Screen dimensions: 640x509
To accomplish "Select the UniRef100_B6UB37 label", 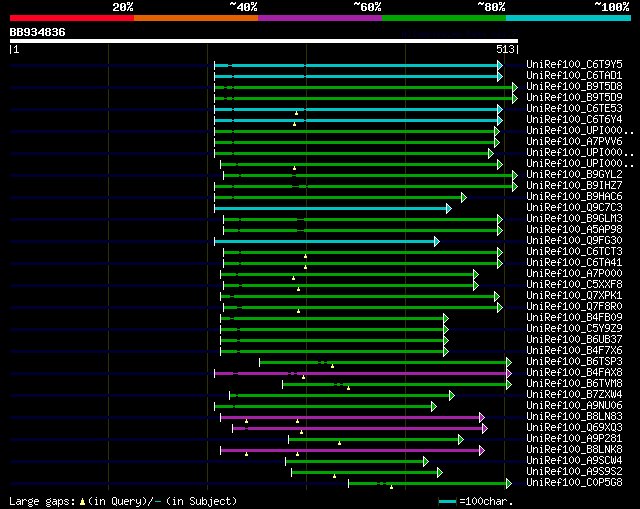I will click(x=574, y=340).
